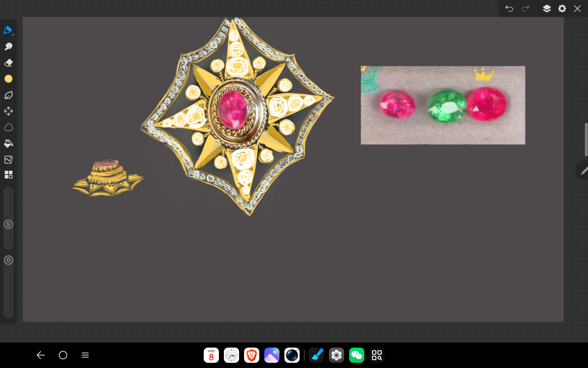Click the brush size S indicator
Image resolution: width=588 pixels, height=368 pixels.
click(x=8, y=224)
